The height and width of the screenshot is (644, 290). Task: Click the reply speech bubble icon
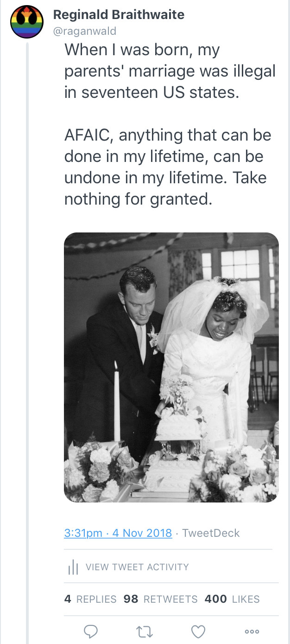tap(90, 631)
